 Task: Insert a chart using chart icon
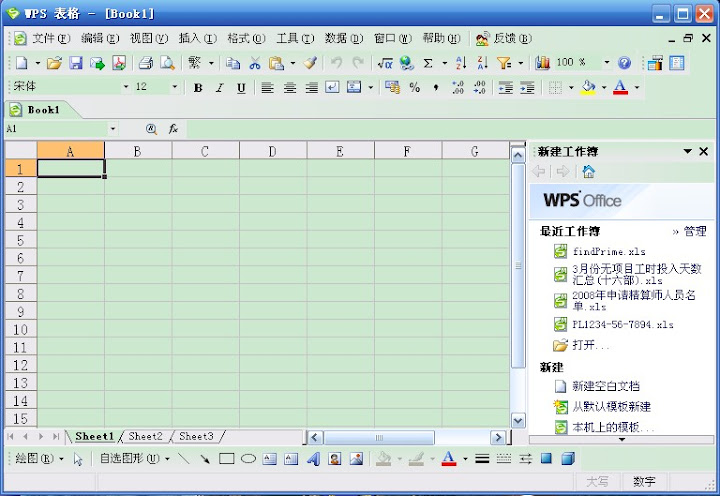pos(542,63)
